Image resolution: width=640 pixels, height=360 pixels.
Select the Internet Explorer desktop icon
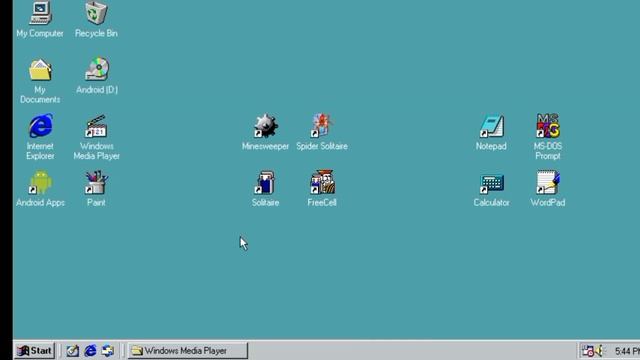[40, 126]
